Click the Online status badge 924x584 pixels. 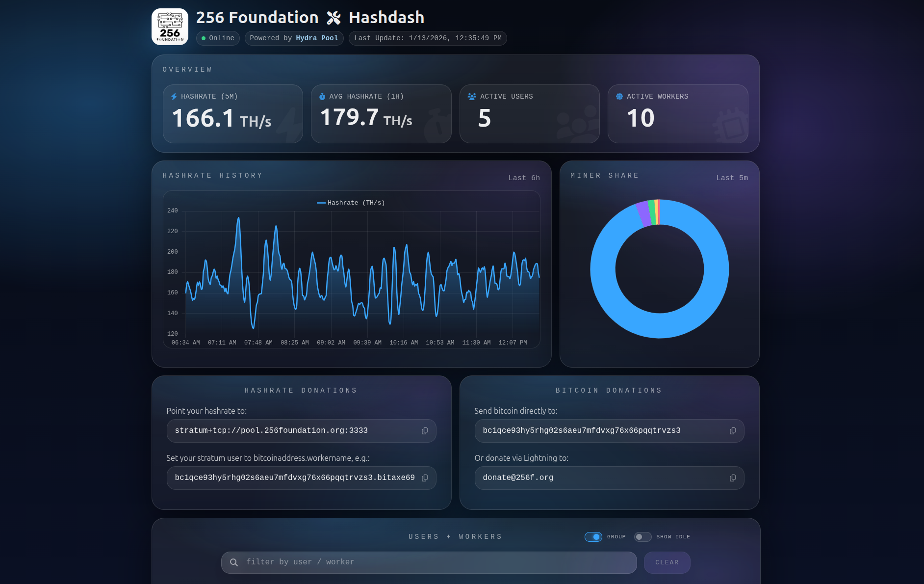pyautogui.click(x=218, y=38)
